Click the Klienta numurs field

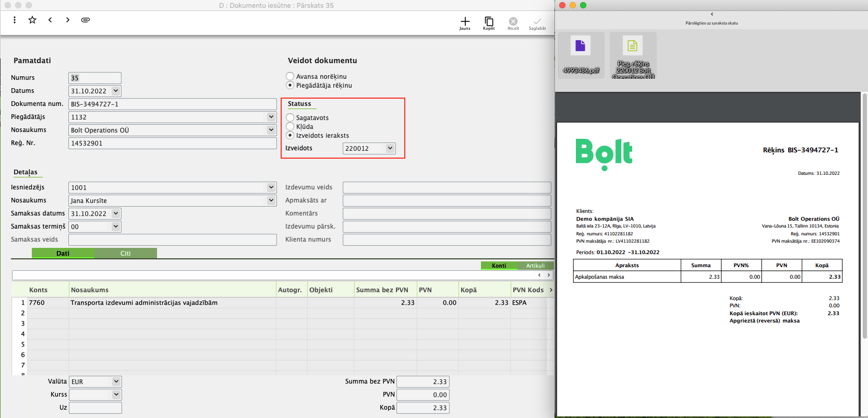[447, 240]
